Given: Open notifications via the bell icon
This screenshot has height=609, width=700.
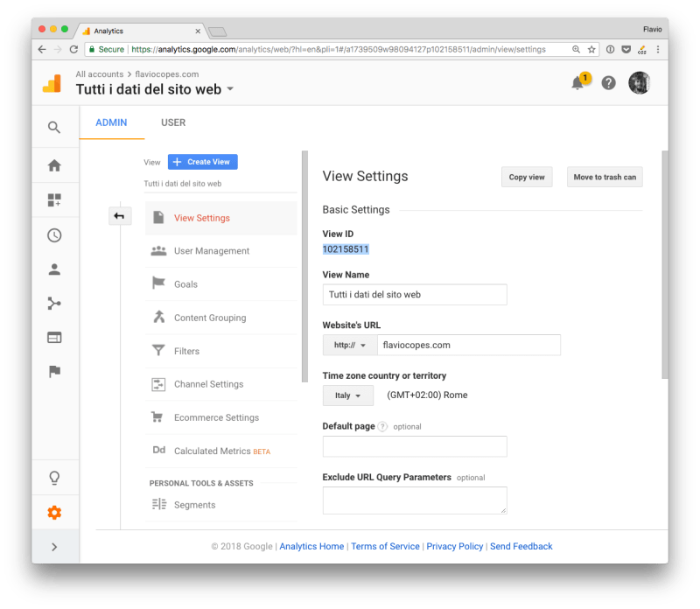Looking at the screenshot, I should 576,82.
